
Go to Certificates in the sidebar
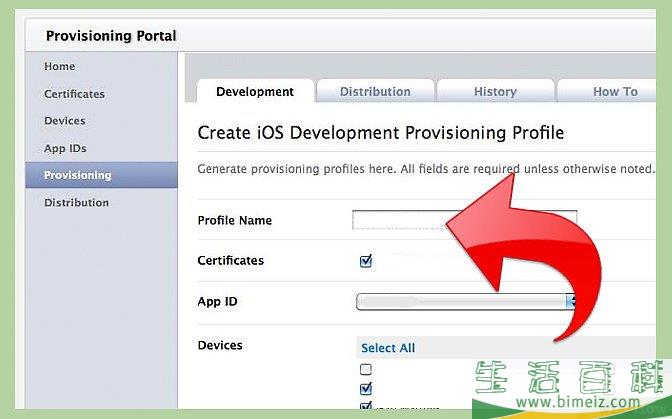75,94
